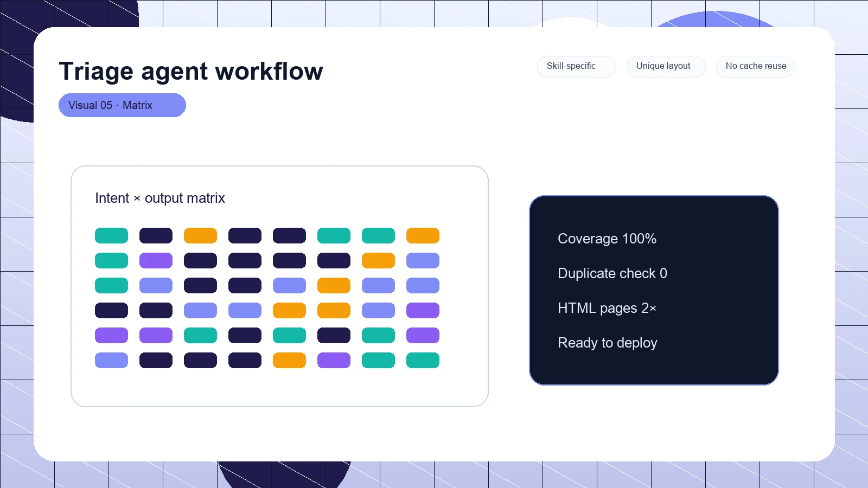This screenshot has width=868, height=488.
Task: Click the last teal cell in bottom row
Action: pyautogui.click(x=423, y=361)
